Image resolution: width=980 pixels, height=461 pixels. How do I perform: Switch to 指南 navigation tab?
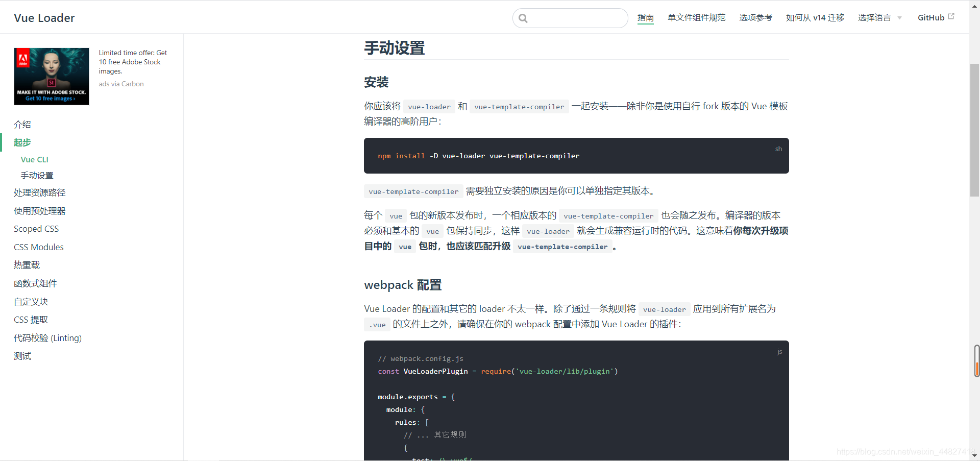click(x=645, y=17)
